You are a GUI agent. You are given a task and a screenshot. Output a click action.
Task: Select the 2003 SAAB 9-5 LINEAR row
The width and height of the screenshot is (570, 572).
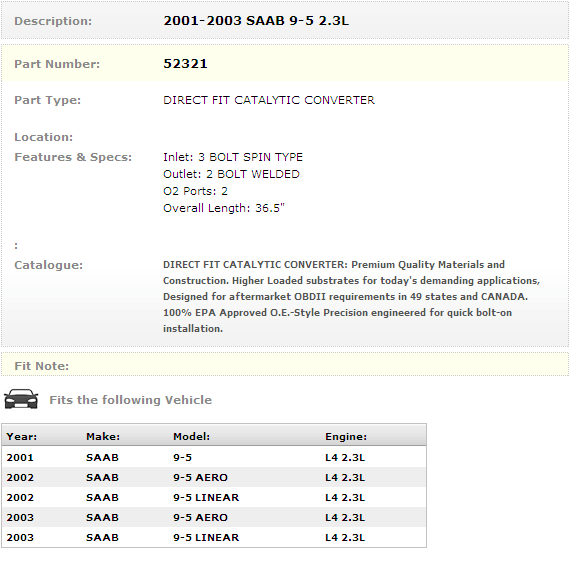tap(214, 537)
